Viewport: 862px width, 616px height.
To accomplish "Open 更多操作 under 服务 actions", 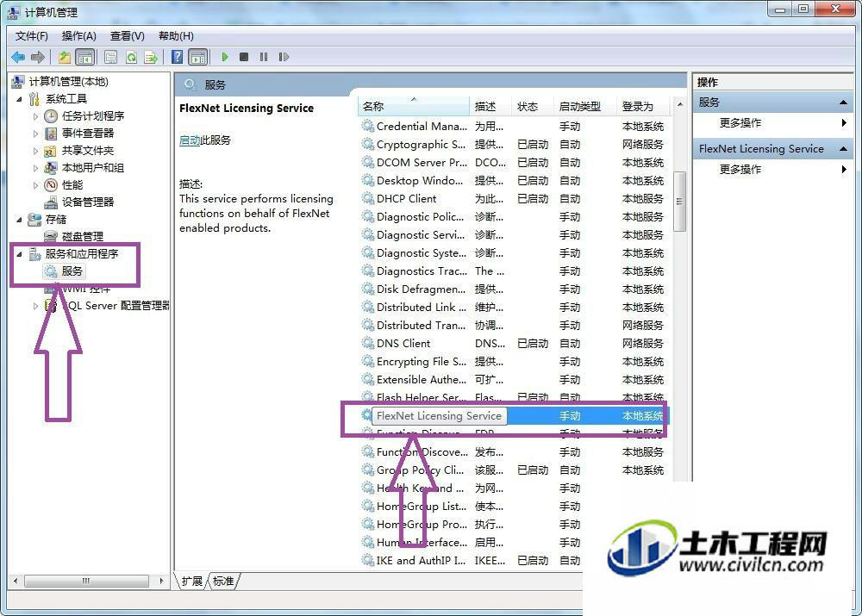I will (x=740, y=123).
